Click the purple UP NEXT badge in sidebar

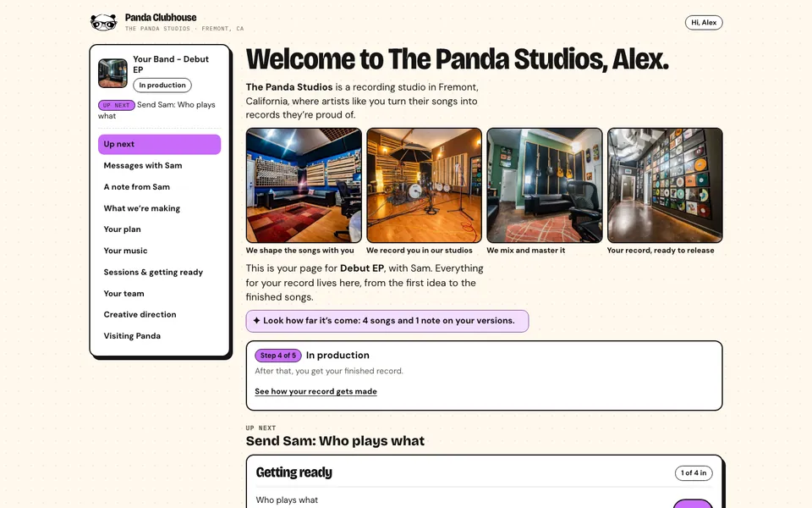point(117,105)
